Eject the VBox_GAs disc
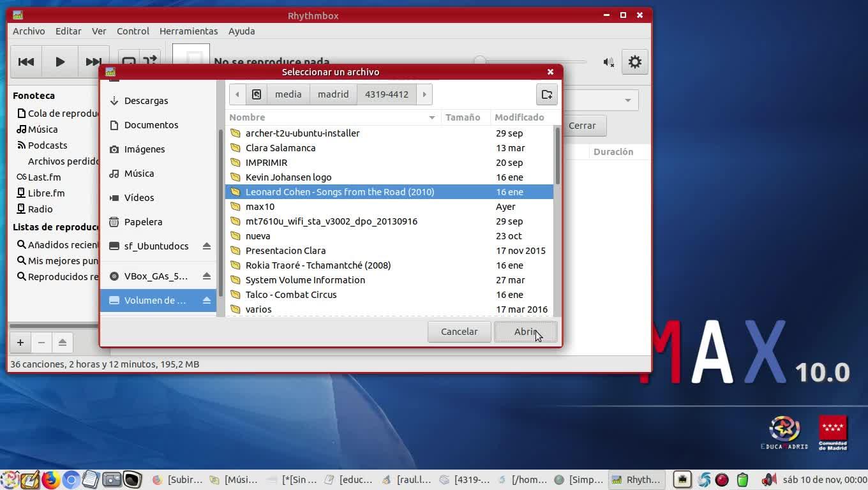868x490 pixels. [206, 276]
